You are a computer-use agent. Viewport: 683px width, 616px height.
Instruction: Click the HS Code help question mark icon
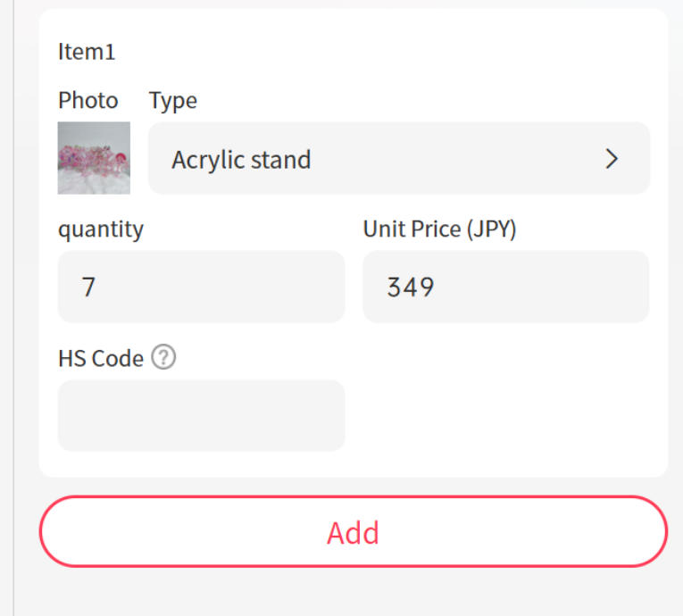(163, 358)
